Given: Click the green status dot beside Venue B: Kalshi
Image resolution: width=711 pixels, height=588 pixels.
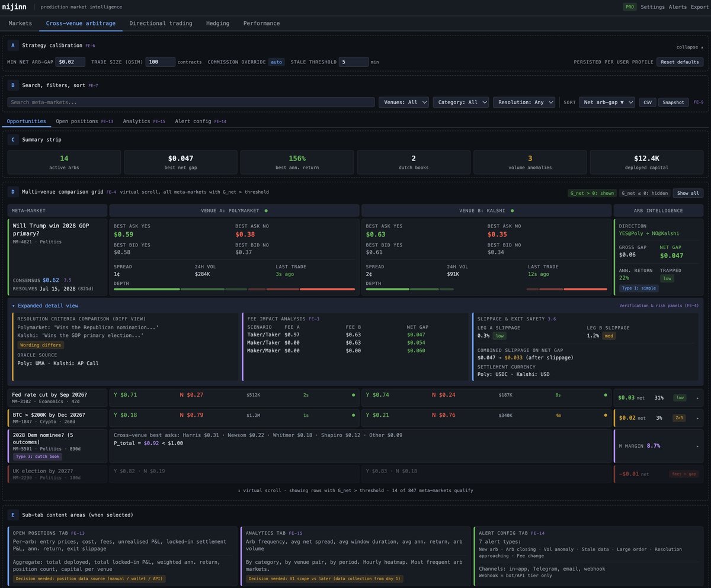Looking at the screenshot, I should [514, 210].
